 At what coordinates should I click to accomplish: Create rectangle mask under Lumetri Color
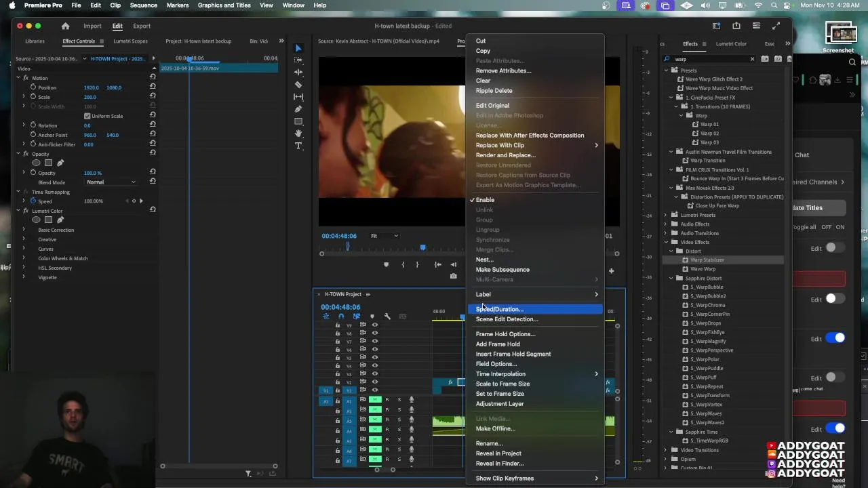click(48, 220)
